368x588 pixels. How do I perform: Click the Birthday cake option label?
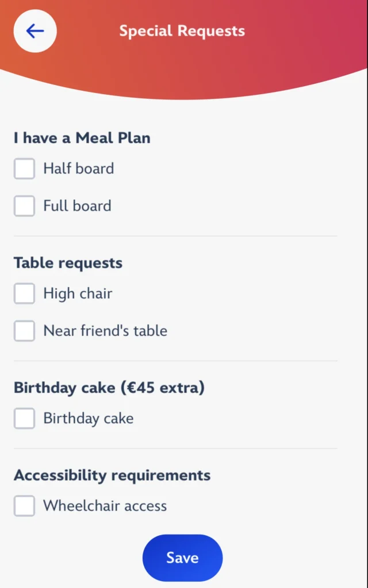(89, 419)
